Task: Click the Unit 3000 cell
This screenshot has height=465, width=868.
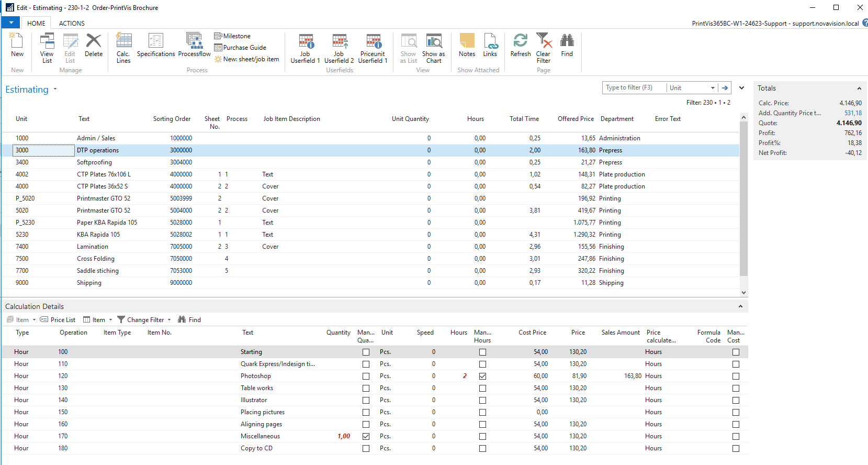Action: pos(44,150)
